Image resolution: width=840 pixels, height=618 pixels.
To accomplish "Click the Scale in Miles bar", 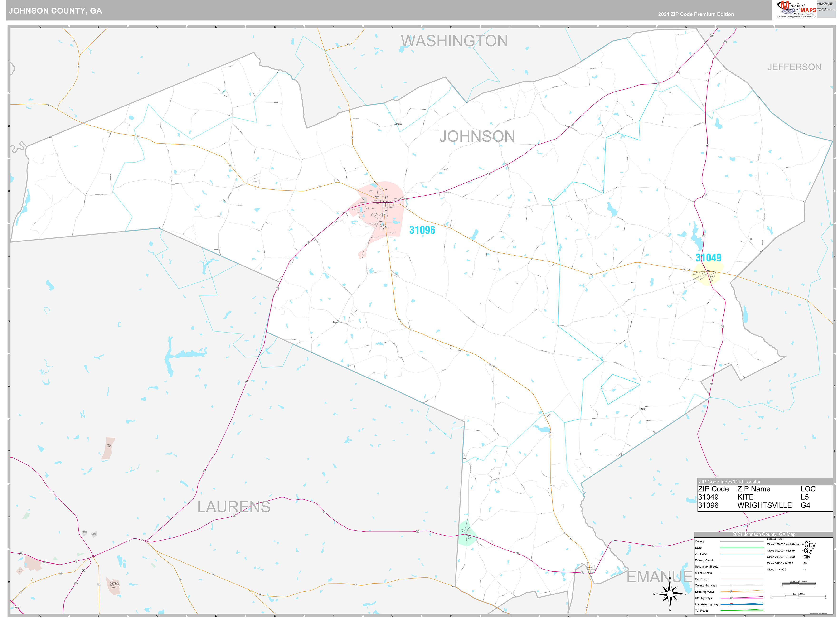I will pos(799,596).
